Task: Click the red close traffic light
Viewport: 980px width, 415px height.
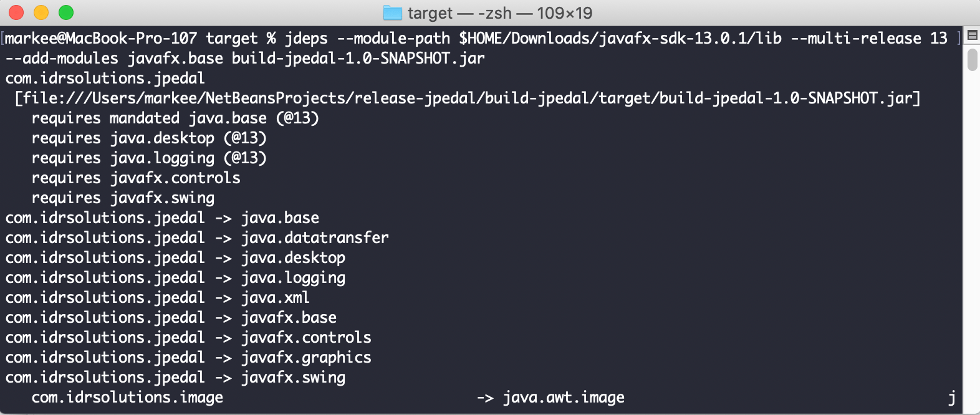Action: click(x=16, y=12)
